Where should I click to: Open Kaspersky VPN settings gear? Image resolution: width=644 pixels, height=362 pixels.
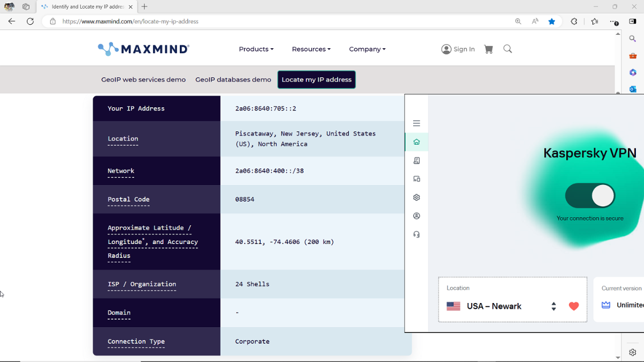click(x=416, y=197)
